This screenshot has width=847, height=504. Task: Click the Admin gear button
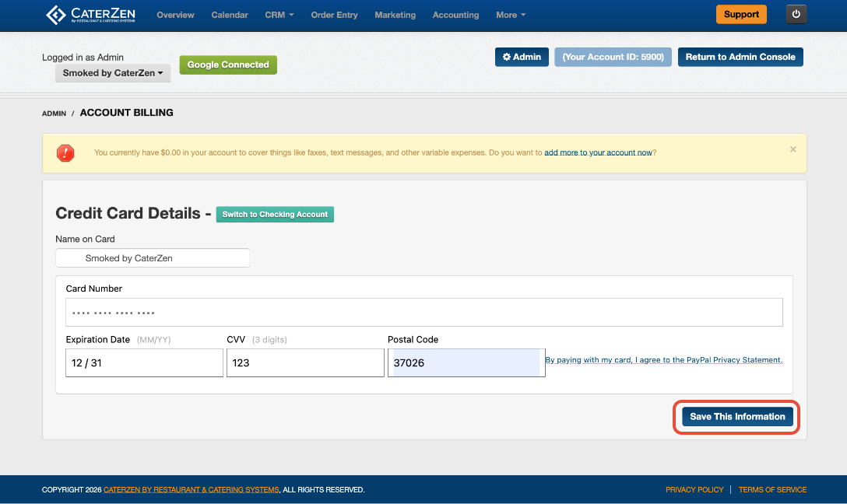522,58
